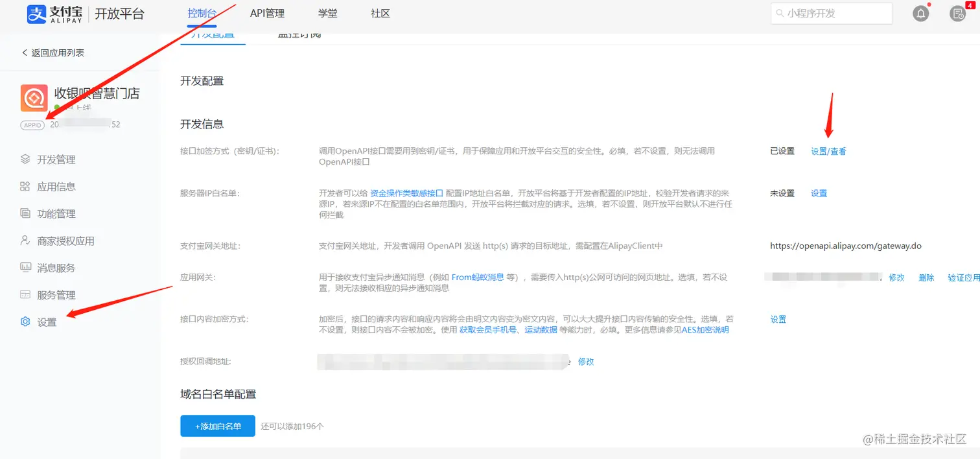Click the Alipay logo icon
Viewport: 980px width, 459px height.
point(36,14)
